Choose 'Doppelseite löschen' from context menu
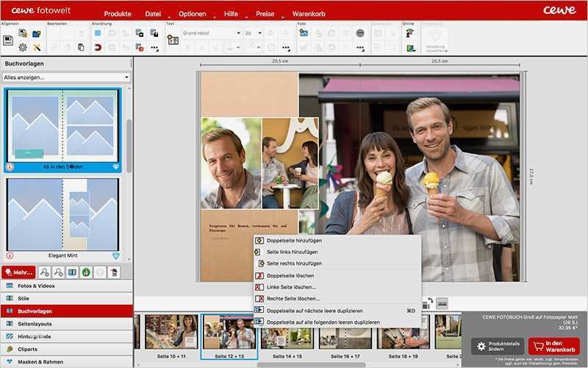Screen dimensions: 588x368 (290, 276)
